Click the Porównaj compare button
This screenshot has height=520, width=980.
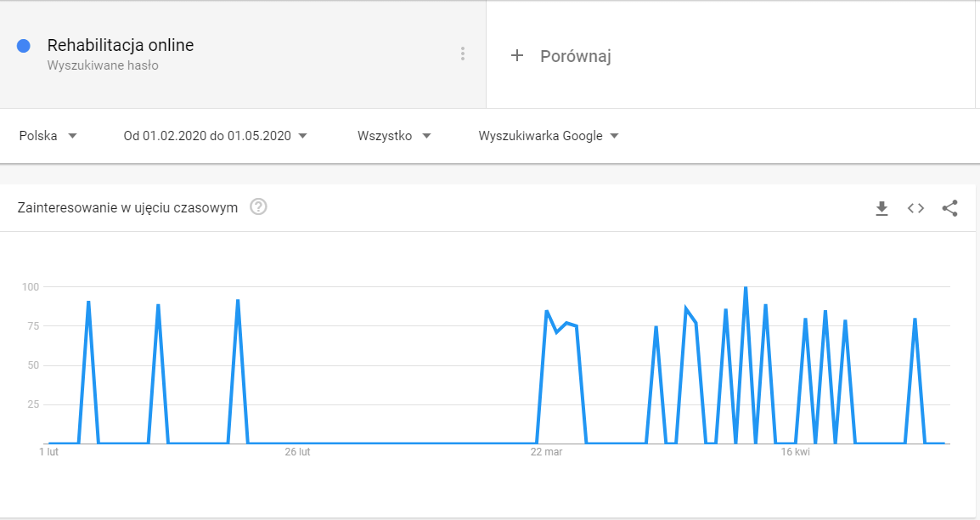[575, 56]
